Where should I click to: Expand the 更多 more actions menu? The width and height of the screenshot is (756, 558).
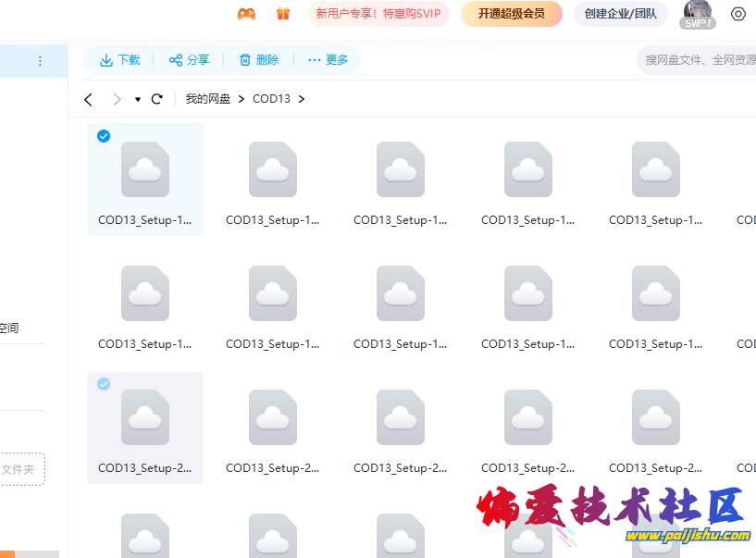[328, 60]
